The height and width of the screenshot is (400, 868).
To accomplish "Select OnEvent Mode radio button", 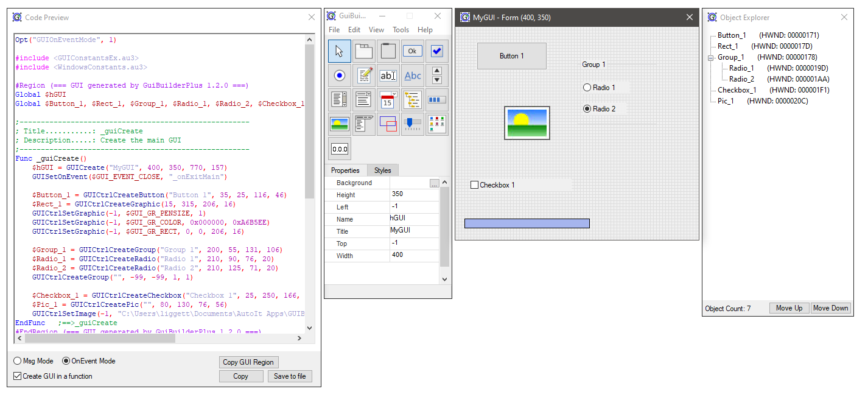I will (x=89, y=361).
